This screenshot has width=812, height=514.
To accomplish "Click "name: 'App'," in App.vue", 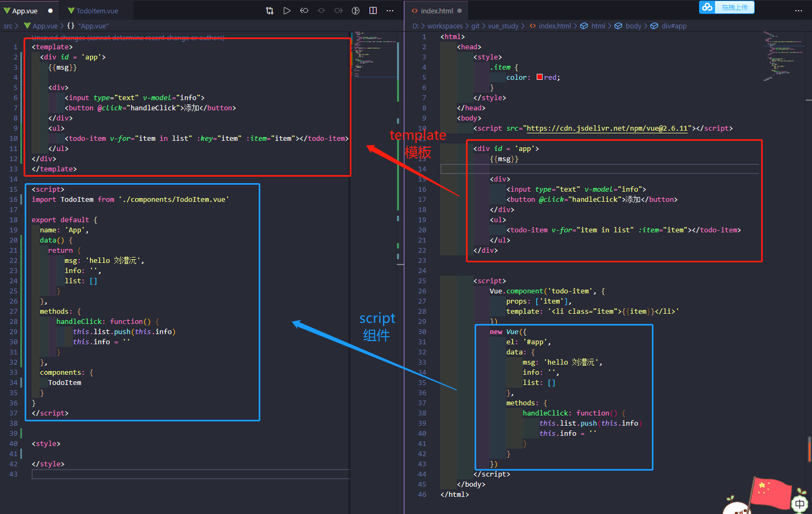I will click(64, 230).
